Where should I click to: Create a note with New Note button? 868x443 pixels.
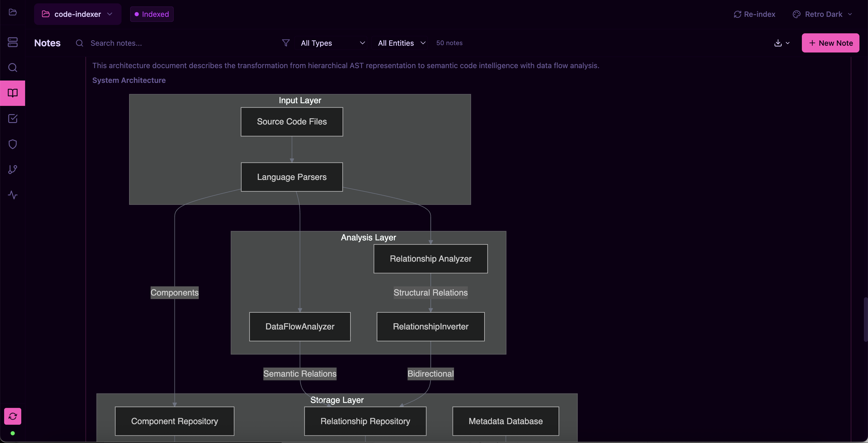point(830,43)
